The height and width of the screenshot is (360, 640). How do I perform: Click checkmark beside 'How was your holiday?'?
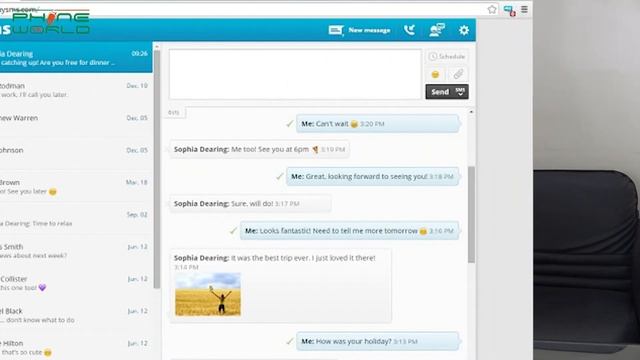pyautogui.click(x=290, y=341)
